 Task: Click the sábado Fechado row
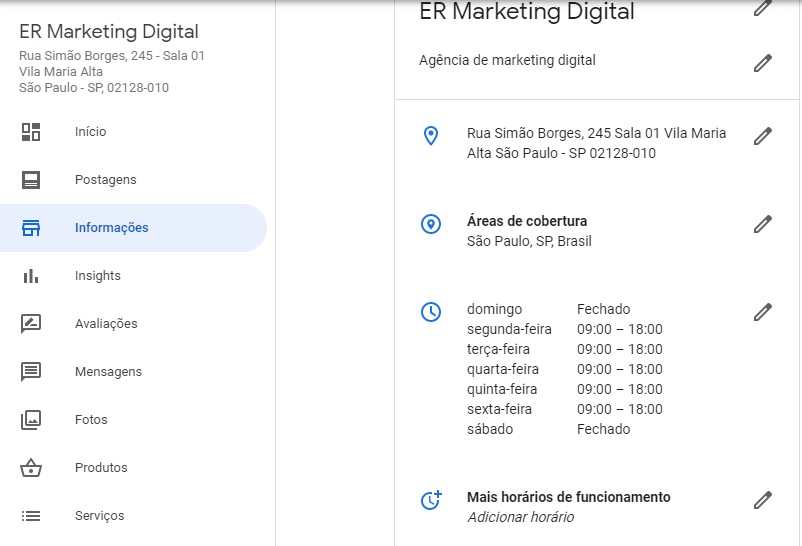point(548,429)
